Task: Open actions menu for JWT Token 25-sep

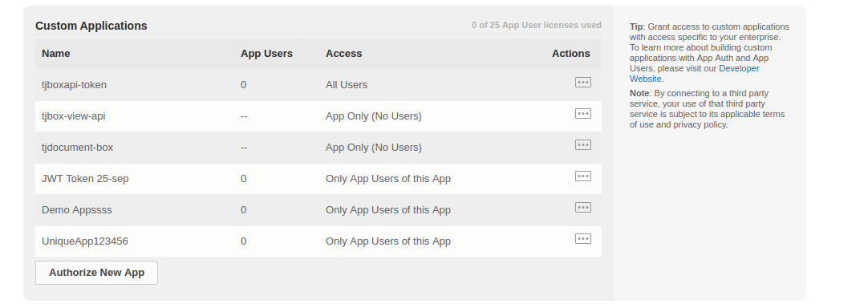Action: tap(583, 176)
